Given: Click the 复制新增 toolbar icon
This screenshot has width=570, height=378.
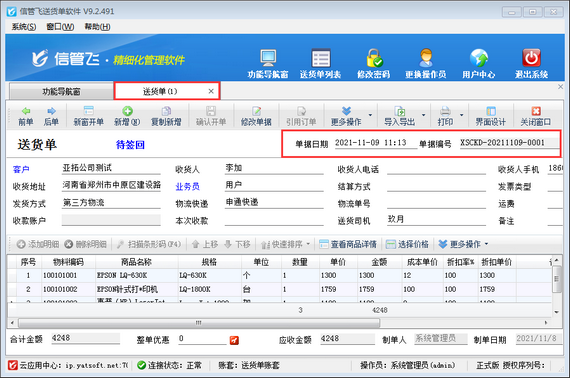Looking at the screenshot, I should click(x=166, y=111).
